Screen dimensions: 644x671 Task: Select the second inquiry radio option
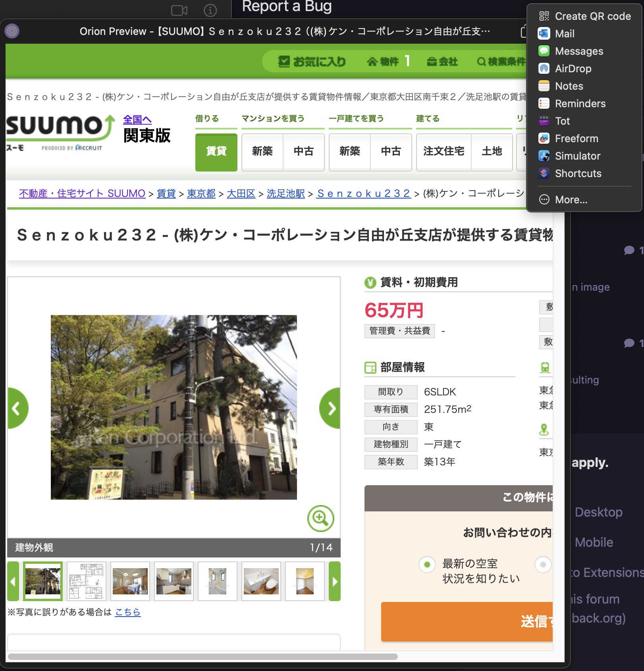pyautogui.click(x=543, y=564)
